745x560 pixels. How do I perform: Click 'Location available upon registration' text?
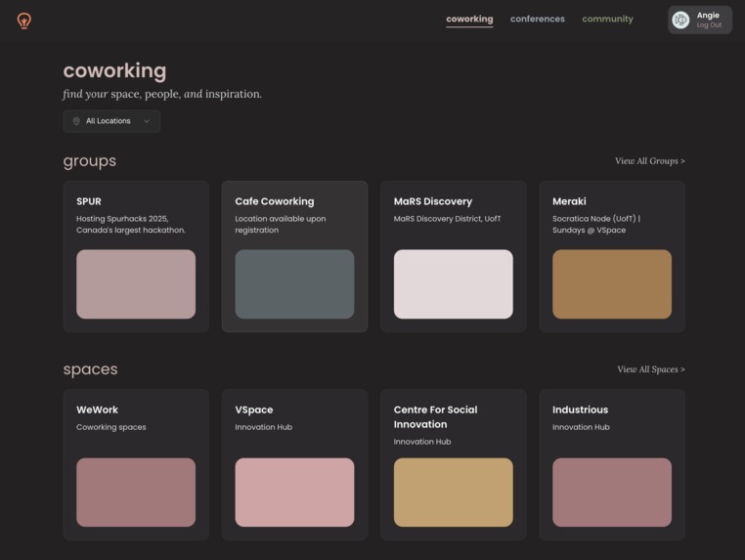[x=281, y=224]
